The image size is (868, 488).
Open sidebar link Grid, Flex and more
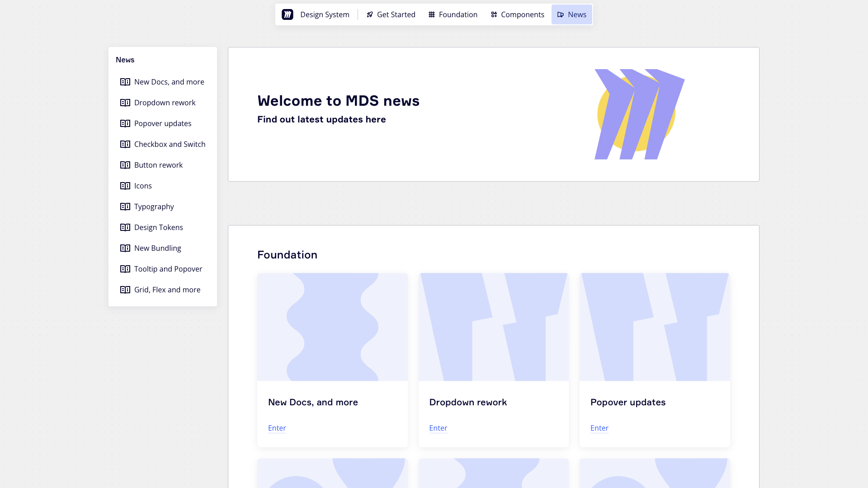(163, 290)
